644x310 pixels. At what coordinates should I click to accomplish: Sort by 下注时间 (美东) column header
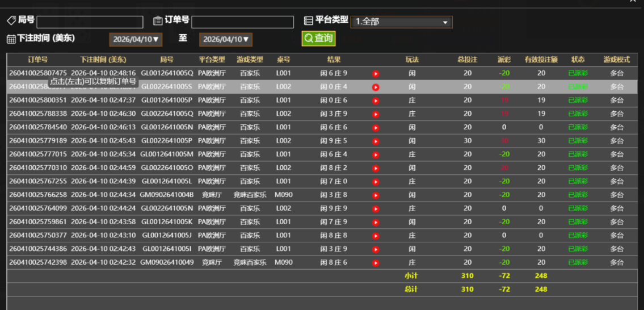pos(103,59)
